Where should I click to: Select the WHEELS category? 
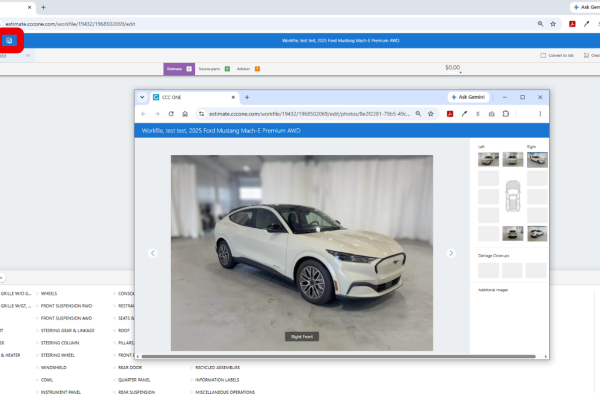click(49, 294)
